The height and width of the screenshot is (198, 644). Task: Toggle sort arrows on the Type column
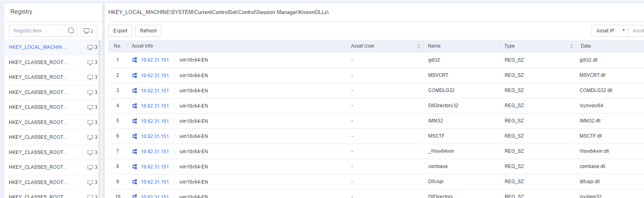[571, 46]
